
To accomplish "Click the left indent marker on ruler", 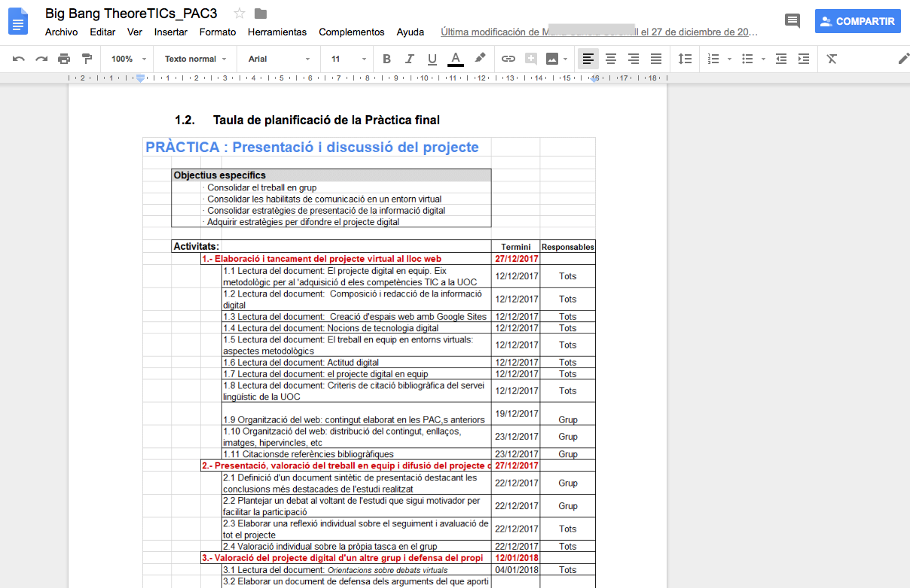I will point(140,78).
